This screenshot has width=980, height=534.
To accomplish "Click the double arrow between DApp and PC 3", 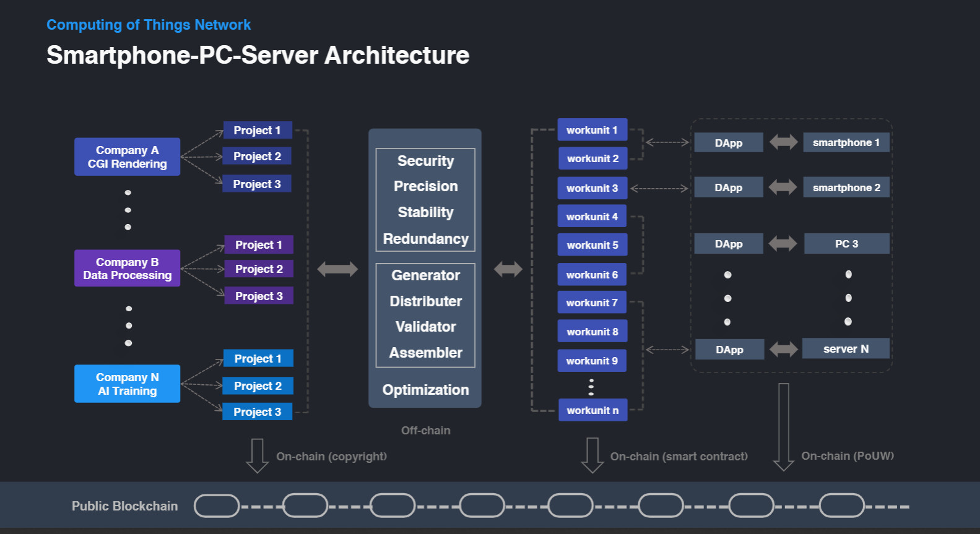I will pos(783,243).
